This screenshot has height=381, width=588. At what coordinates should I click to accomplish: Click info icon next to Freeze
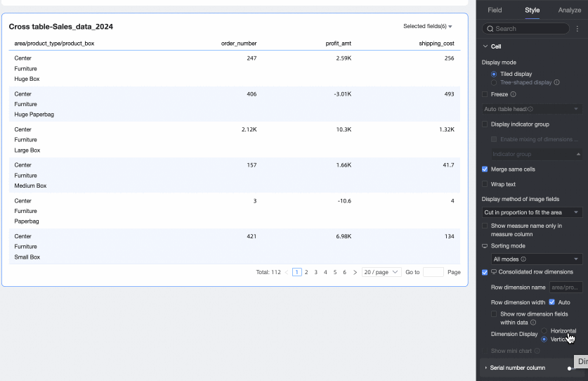(x=513, y=94)
